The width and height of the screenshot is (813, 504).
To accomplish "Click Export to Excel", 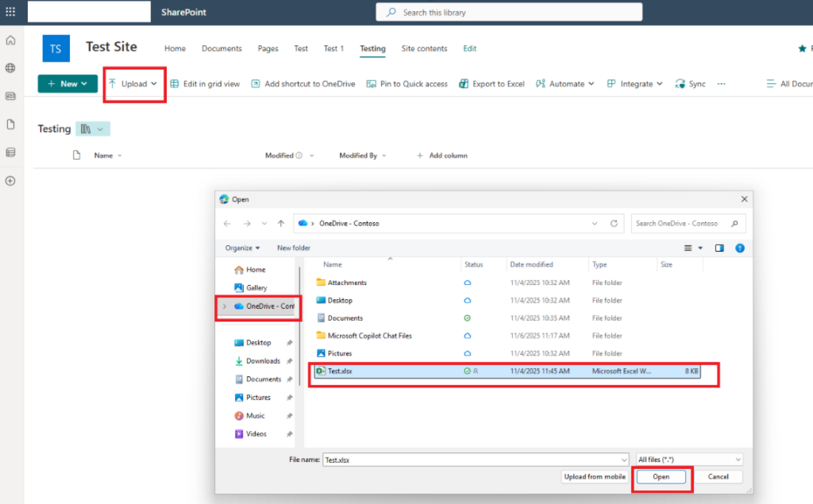I will (491, 83).
